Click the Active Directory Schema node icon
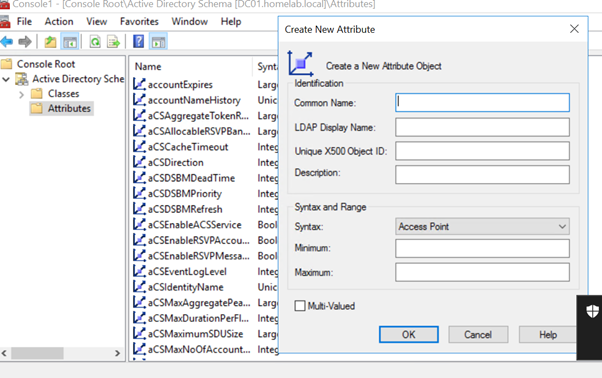Screen dimensions: 602x378 point(22,79)
